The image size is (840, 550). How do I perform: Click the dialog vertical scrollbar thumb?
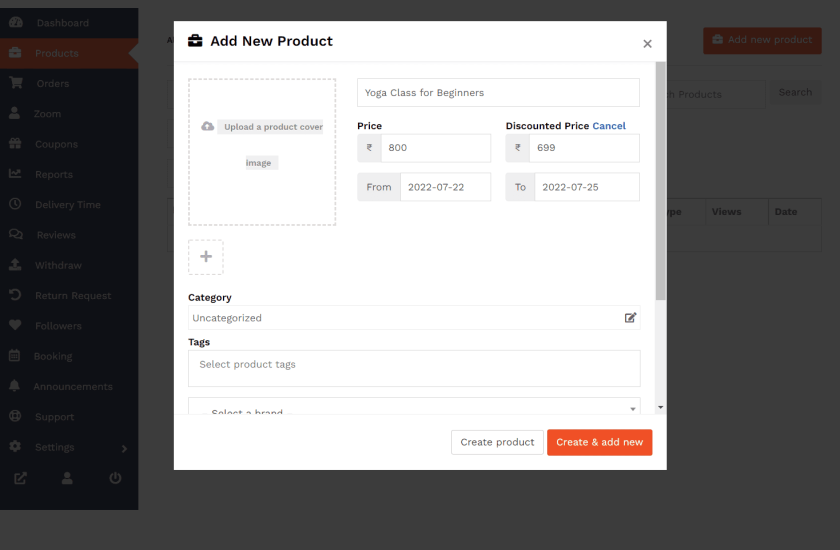click(661, 180)
